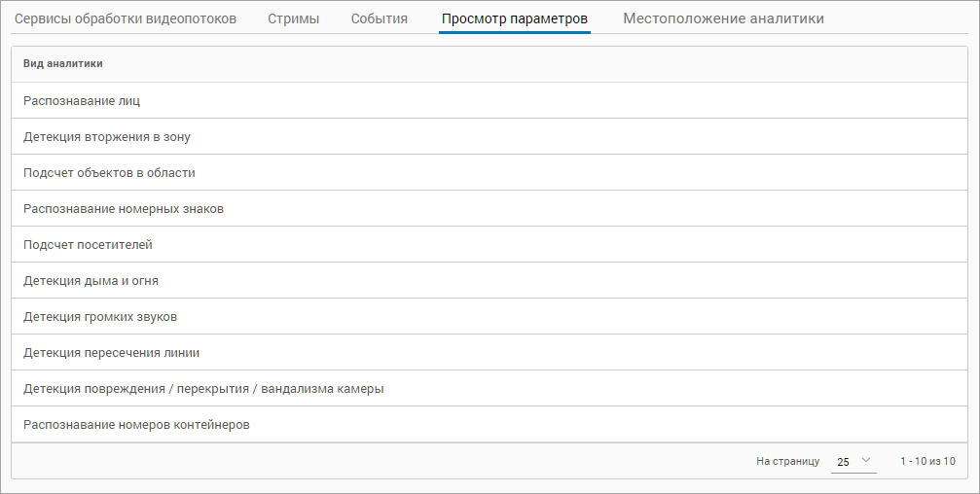Open the Детекция вторжения в зону row
The width and height of the screenshot is (980, 494).
107,137
